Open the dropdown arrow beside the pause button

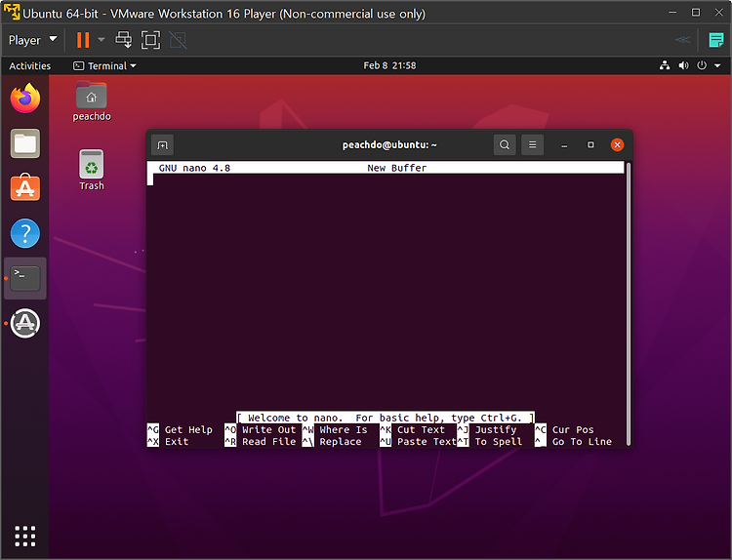point(101,40)
